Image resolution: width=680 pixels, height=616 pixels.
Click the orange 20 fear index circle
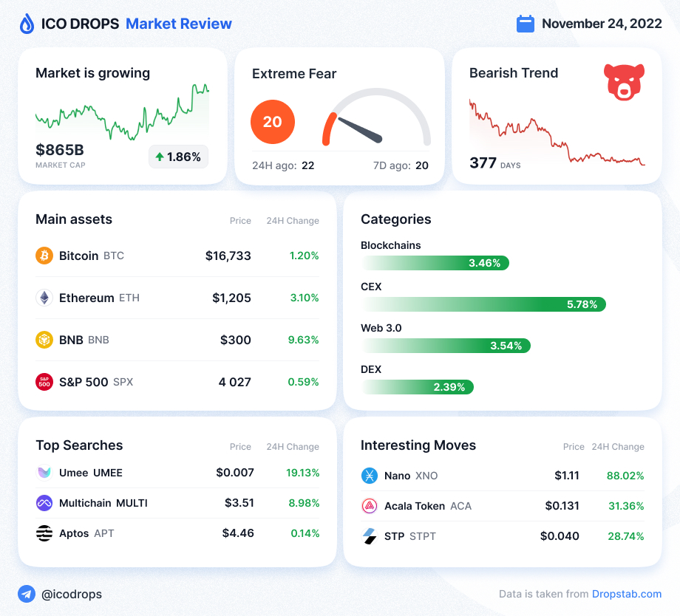pos(273,122)
